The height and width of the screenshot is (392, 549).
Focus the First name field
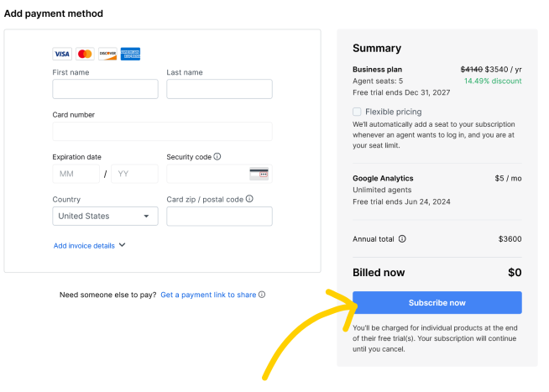tap(106, 89)
